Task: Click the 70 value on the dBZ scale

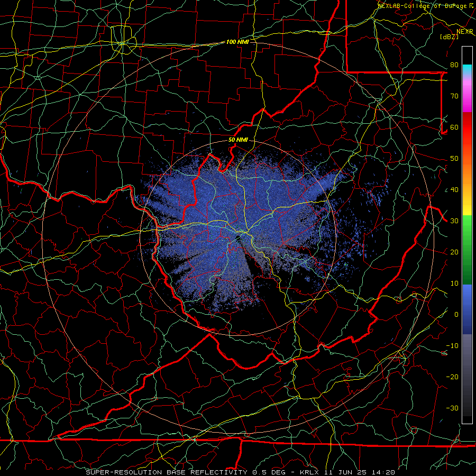Action: pos(454,96)
